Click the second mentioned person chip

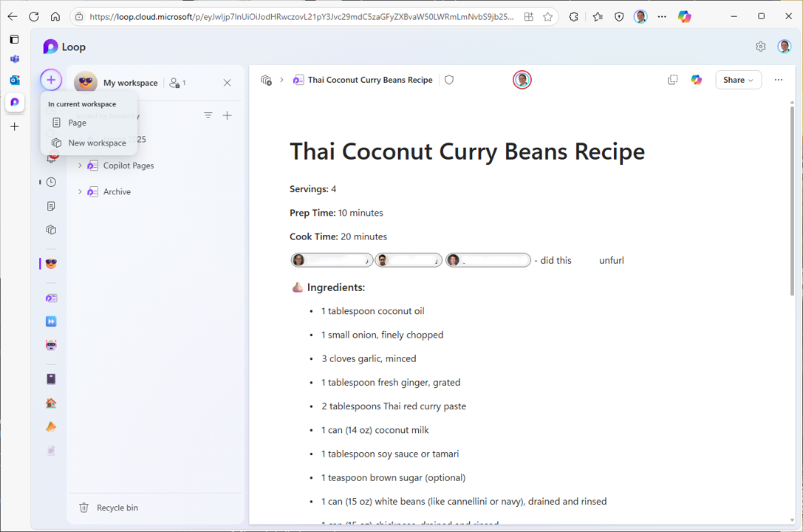pos(409,260)
